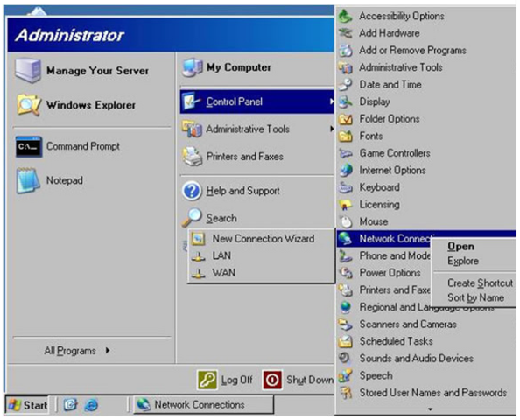Click the Command Prompt icon
520x420 pixels.
point(29,146)
